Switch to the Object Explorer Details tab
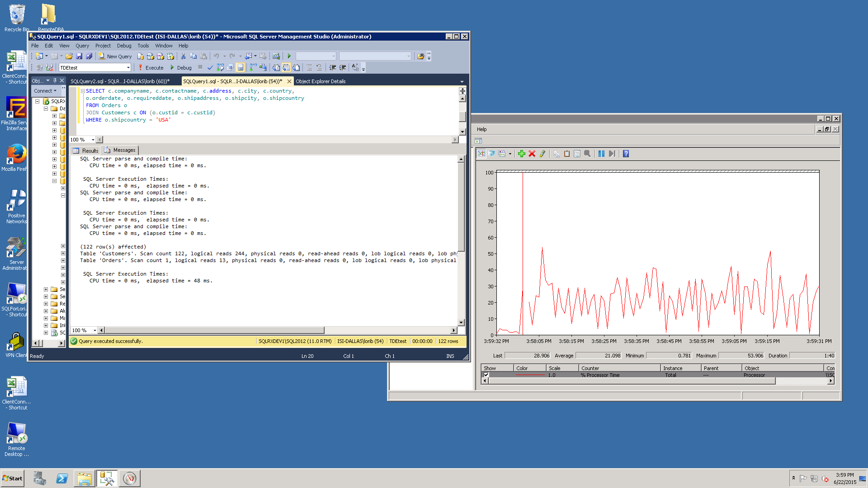 pos(321,81)
